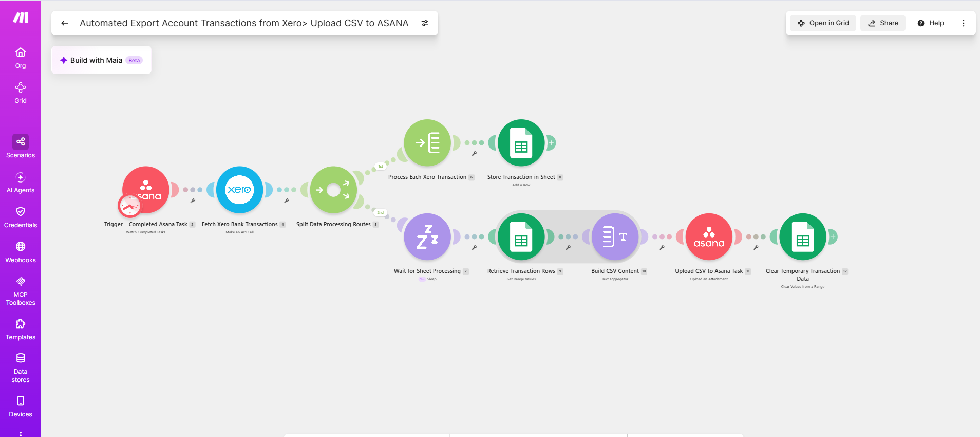Image resolution: width=980 pixels, height=437 pixels.
Task: Open Devices in the sidebar
Action: pos(21,407)
